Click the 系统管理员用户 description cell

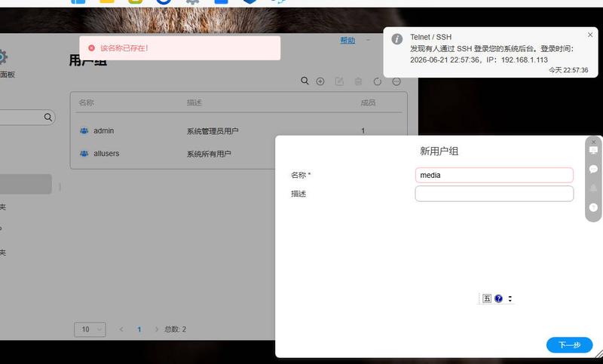pos(213,131)
